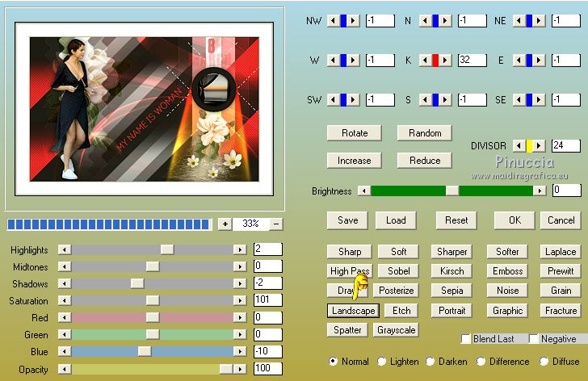Click the Saturation value field
588x381 pixels.
coord(268,300)
